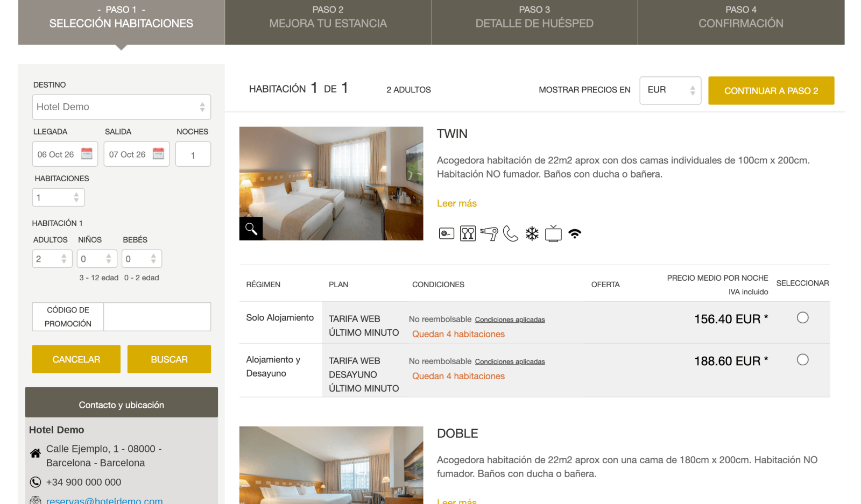
Task: Select the 156.40 EUR Solo Alojamiento rate
Action: point(802,318)
